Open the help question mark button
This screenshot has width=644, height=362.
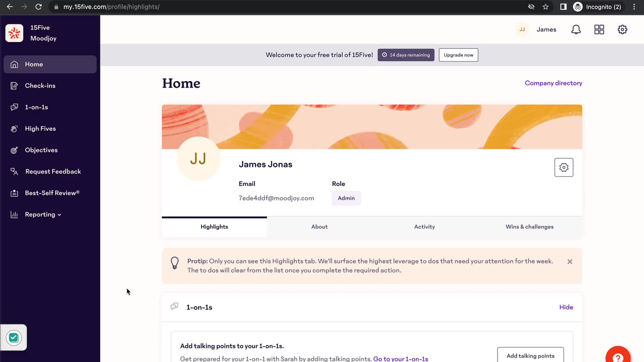(618, 355)
